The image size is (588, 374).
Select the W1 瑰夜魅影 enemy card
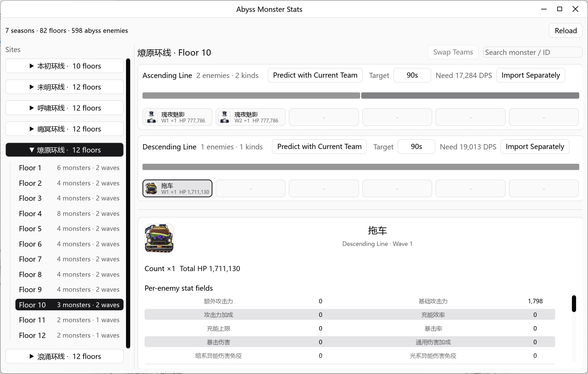tap(177, 117)
